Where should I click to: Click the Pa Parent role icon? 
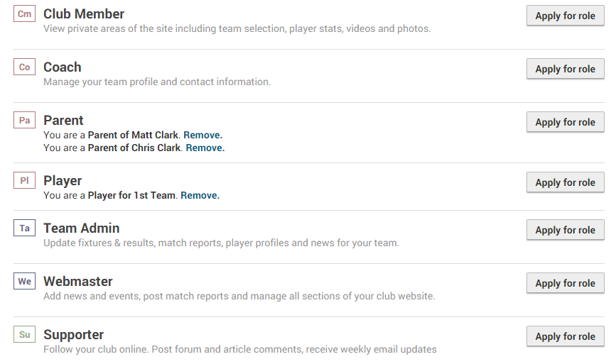point(24,120)
